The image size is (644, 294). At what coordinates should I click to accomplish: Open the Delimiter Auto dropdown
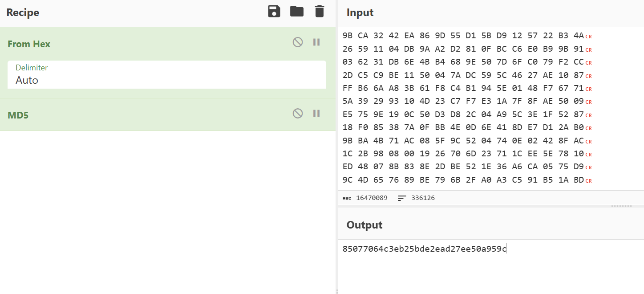167,74
